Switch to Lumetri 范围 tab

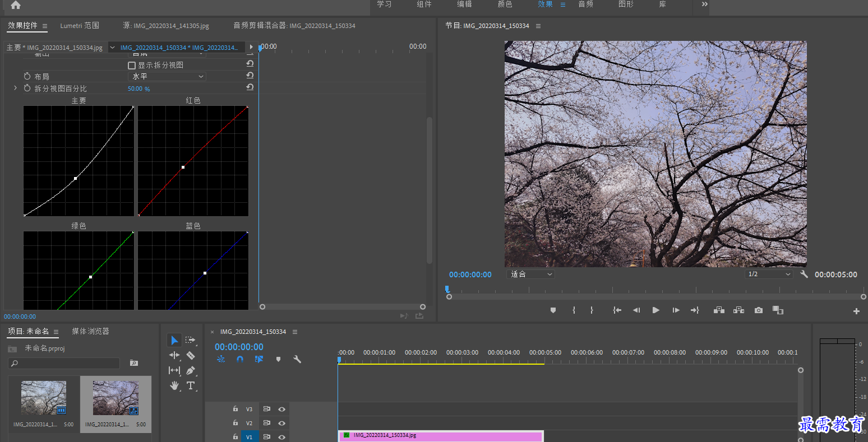(x=80, y=26)
